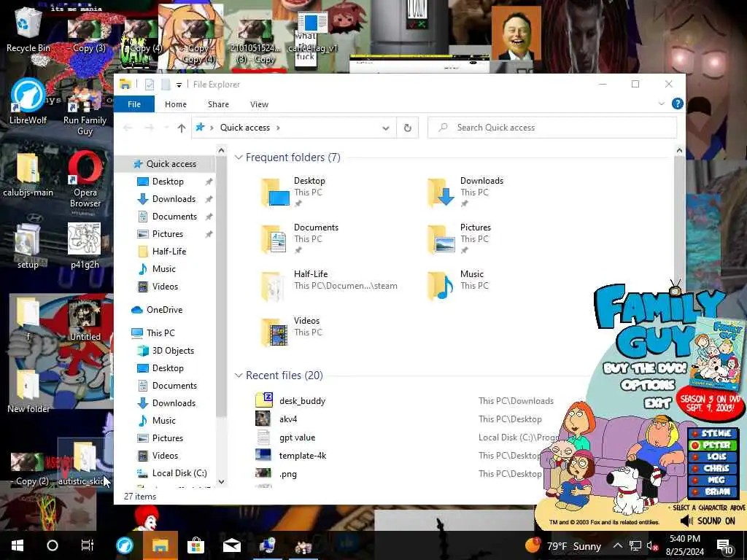Select 3D Objects in navigation pane
This screenshot has height=560, width=747.
pyautogui.click(x=165, y=351)
